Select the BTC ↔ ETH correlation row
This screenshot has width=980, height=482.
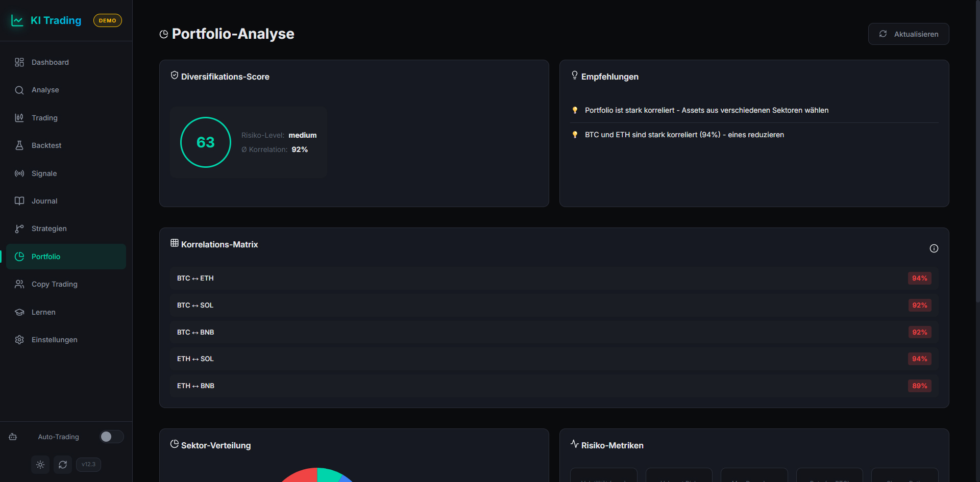click(x=554, y=278)
